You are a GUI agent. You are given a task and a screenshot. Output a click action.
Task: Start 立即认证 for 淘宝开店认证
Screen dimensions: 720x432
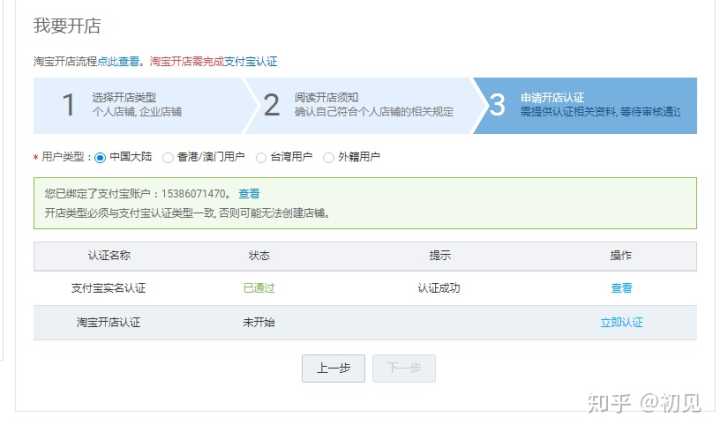[x=621, y=322]
